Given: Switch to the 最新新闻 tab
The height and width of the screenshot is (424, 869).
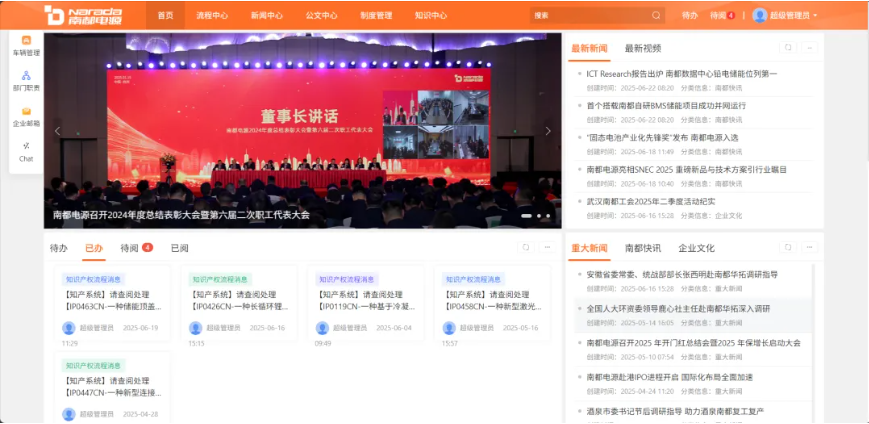Looking at the screenshot, I should (589, 48).
